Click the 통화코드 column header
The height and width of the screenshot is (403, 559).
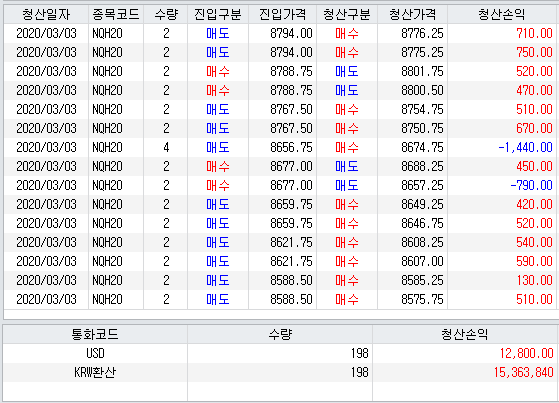pyautogui.click(x=95, y=335)
